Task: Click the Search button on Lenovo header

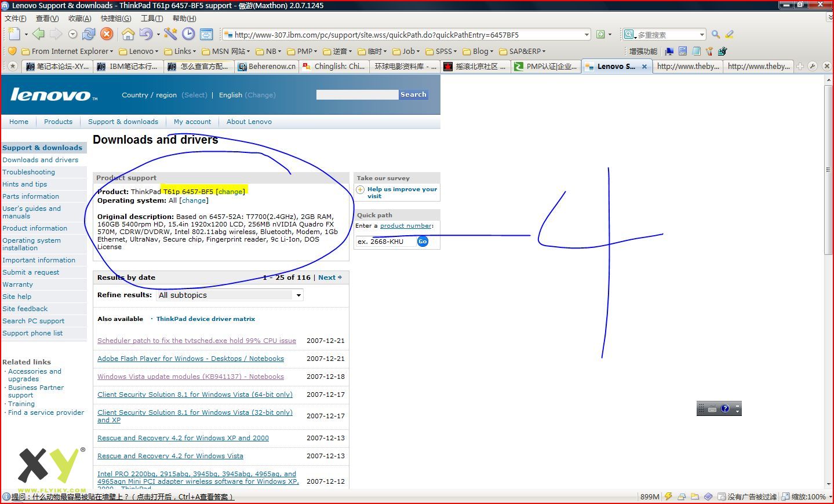Action: [413, 94]
